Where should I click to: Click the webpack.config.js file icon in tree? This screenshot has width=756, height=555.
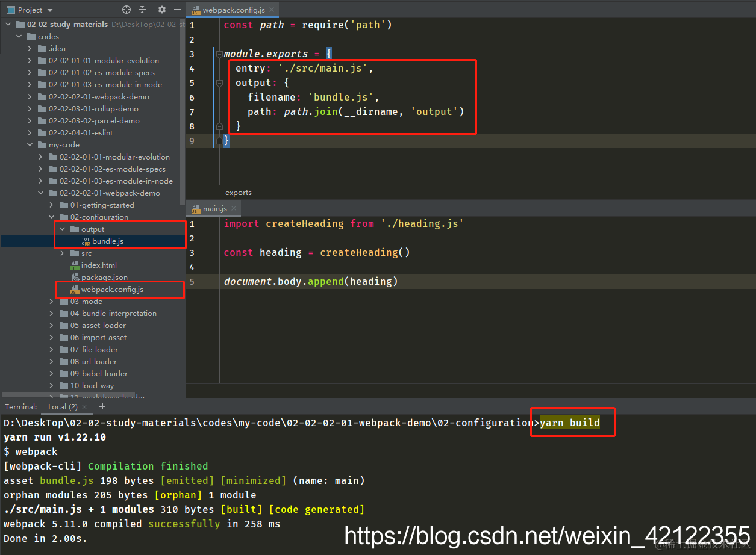point(75,290)
